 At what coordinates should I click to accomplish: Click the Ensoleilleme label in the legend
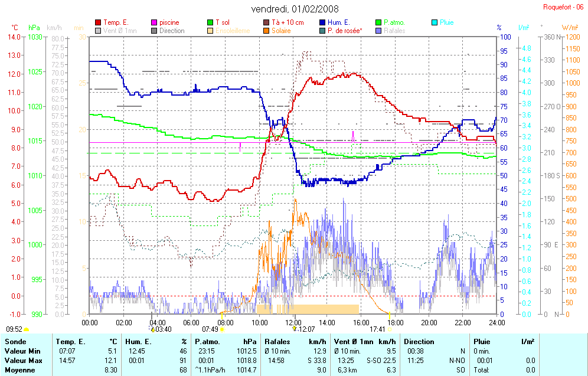233,31
